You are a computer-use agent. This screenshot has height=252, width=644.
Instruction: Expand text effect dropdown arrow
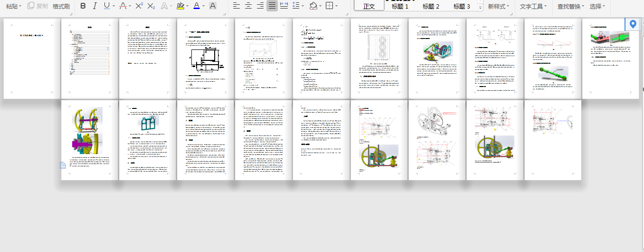point(171,6)
